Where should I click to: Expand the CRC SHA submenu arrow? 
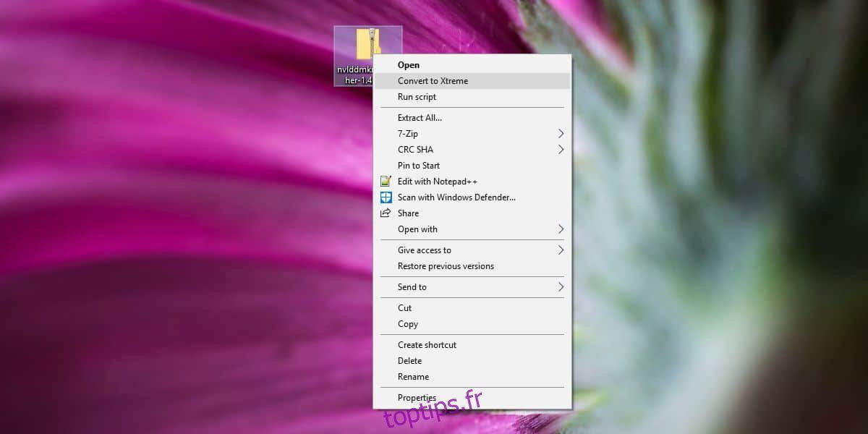coord(561,150)
